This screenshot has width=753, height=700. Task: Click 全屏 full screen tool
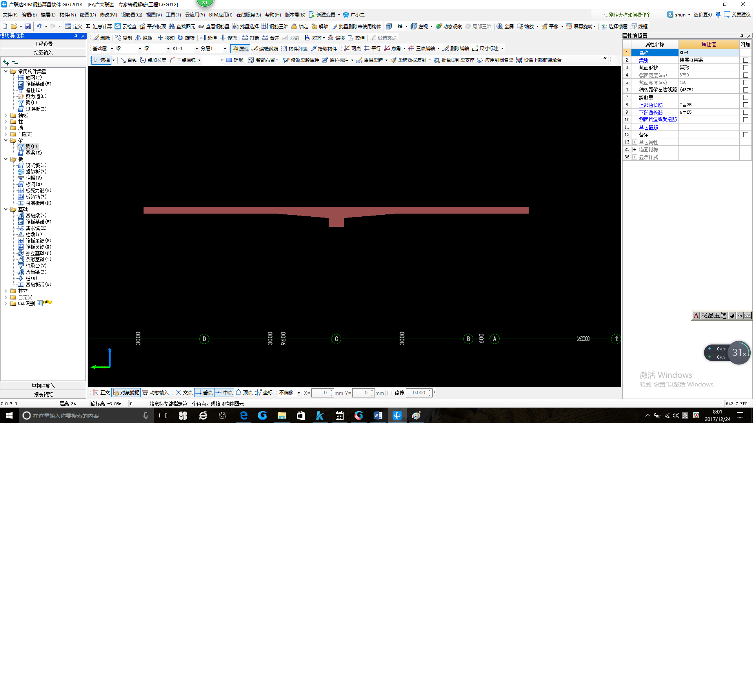tap(505, 26)
